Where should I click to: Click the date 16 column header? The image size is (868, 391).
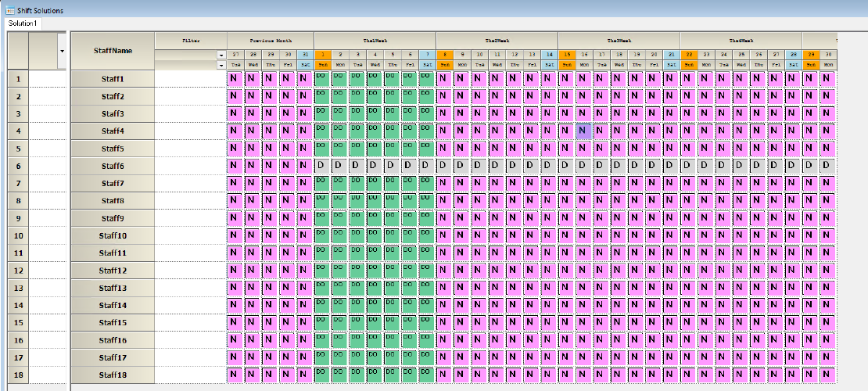tap(584, 55)
